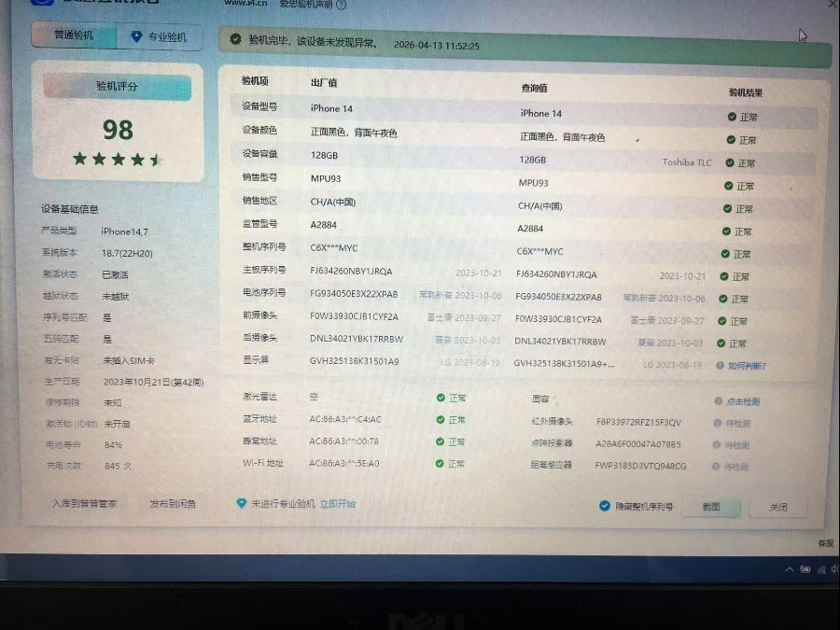Click the 立即开始 link

[337, 504]
